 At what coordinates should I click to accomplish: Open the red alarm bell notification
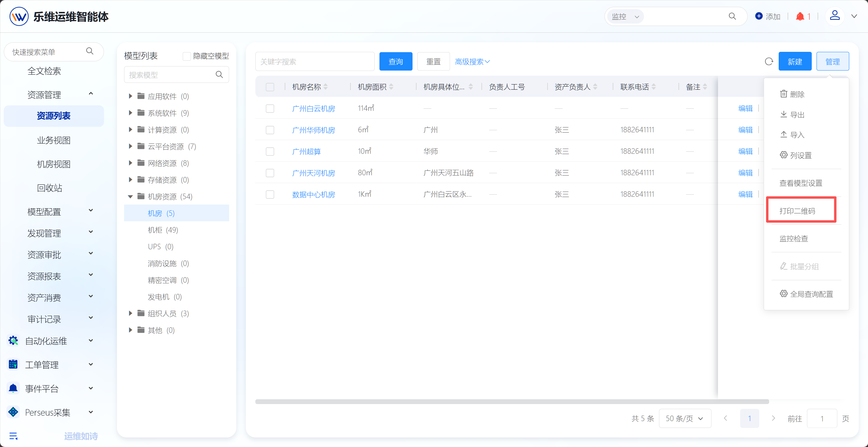click(800, 16)
